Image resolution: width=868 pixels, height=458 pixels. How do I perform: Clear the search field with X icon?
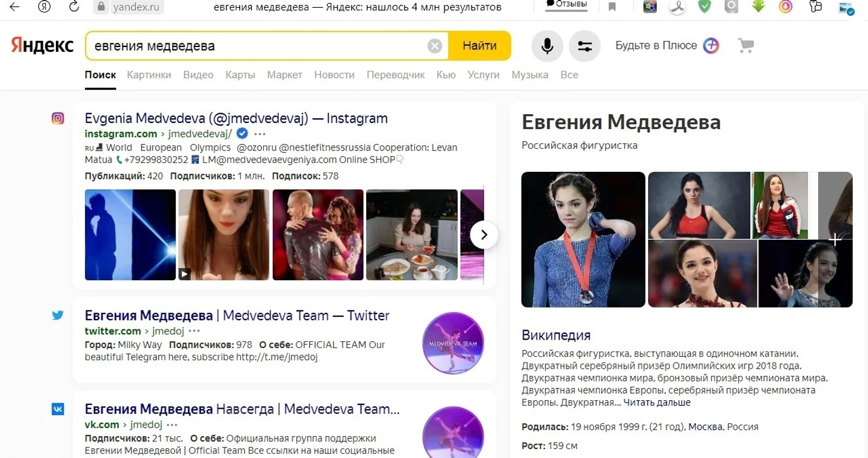click(x=435, y=46)
